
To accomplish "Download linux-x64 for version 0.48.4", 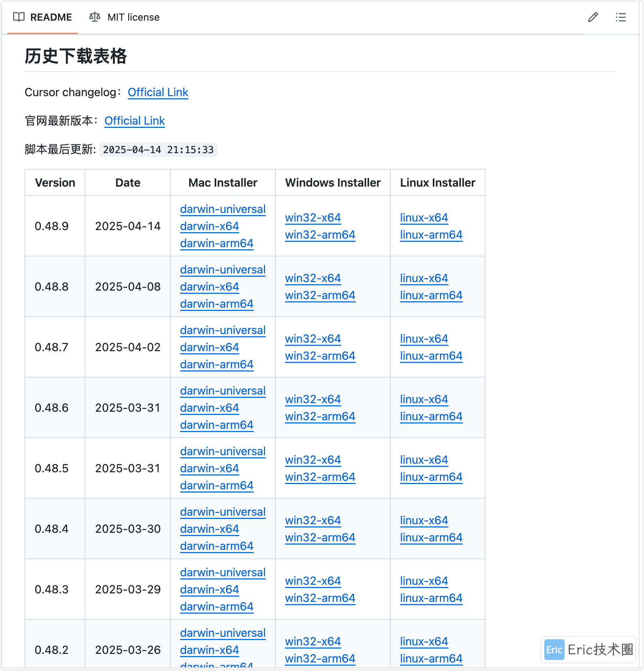I will tap(424, 520).
